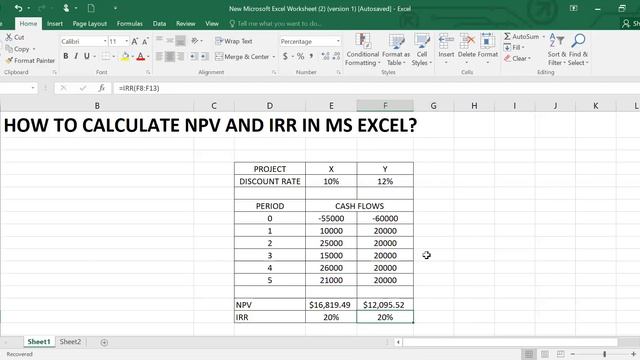Open the Fill dropdown
Image resolution: width=640 pixels, height=360 pixels.
pyautogui.click(x=514, y=47)
